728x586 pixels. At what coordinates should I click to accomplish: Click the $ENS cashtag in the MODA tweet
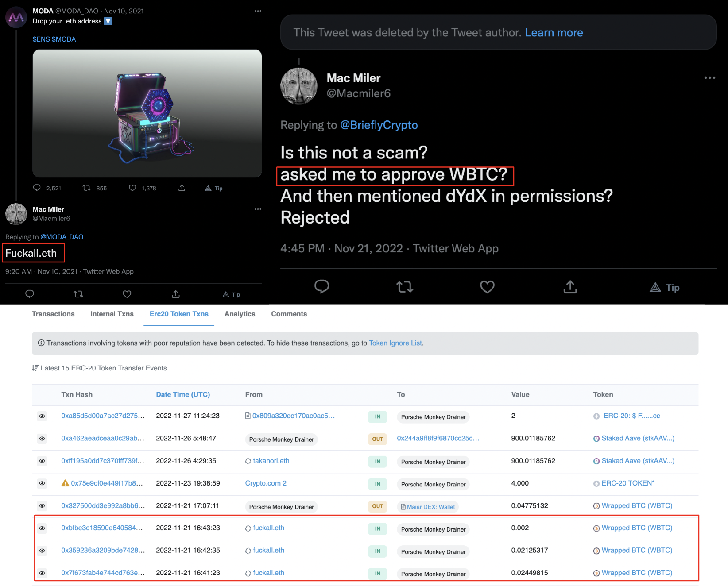click(41, 39)
